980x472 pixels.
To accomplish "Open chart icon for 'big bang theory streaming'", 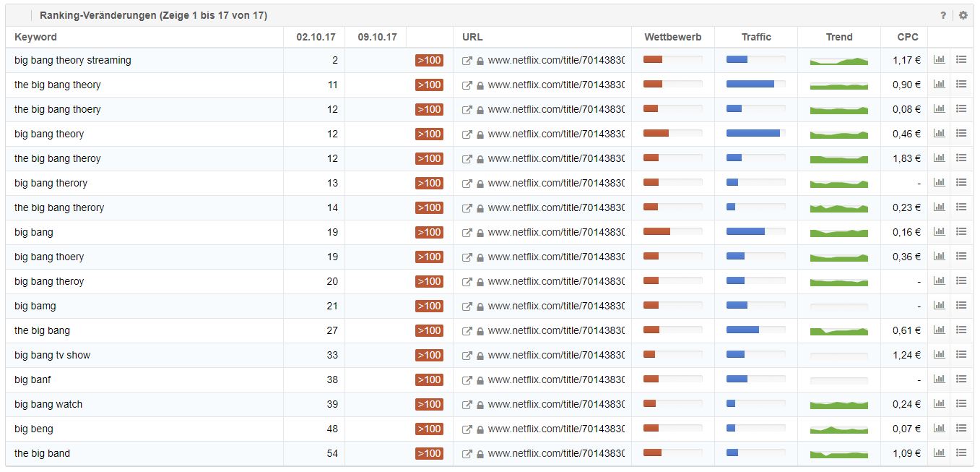I will pos(939,60).
